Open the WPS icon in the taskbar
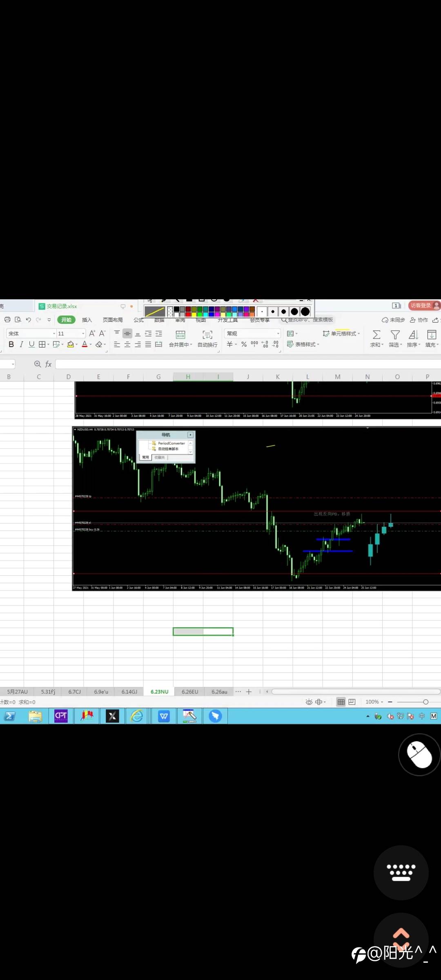Screen dimensions: 441x980 coord(164,716)
